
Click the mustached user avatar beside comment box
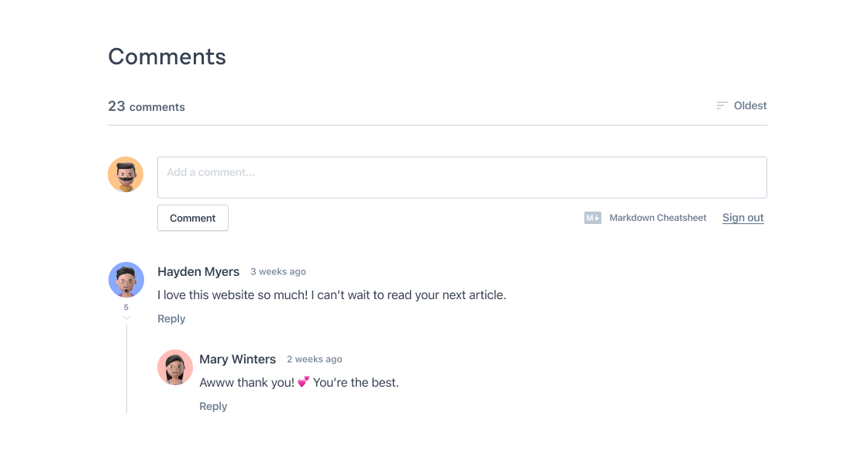coord(126,174)
